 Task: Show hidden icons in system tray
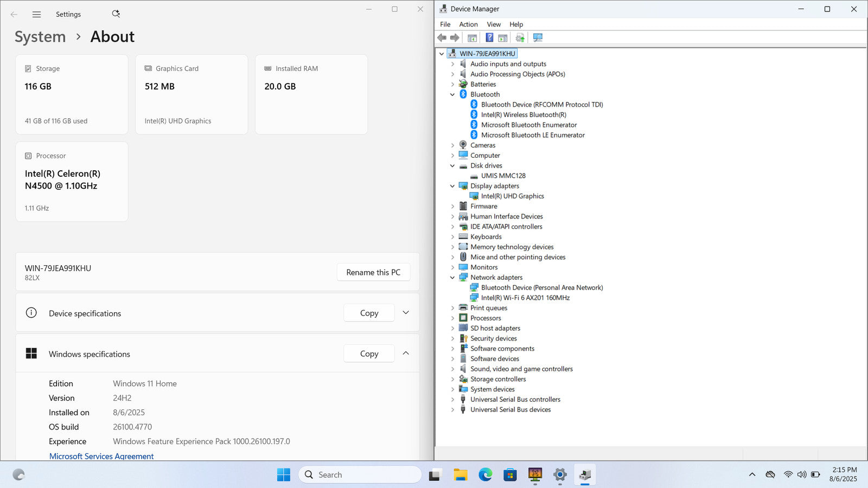752,474
